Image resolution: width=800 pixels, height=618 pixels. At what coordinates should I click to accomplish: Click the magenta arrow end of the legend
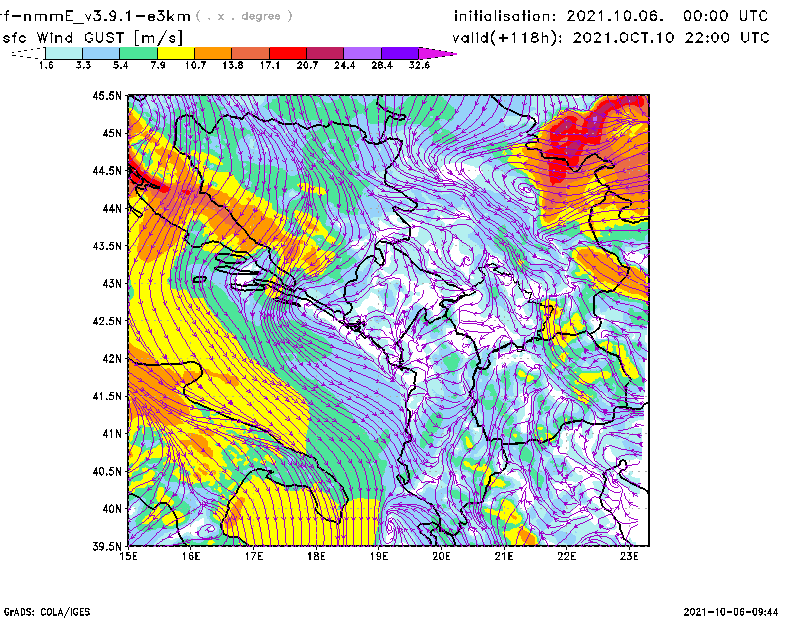pos(437,53)
